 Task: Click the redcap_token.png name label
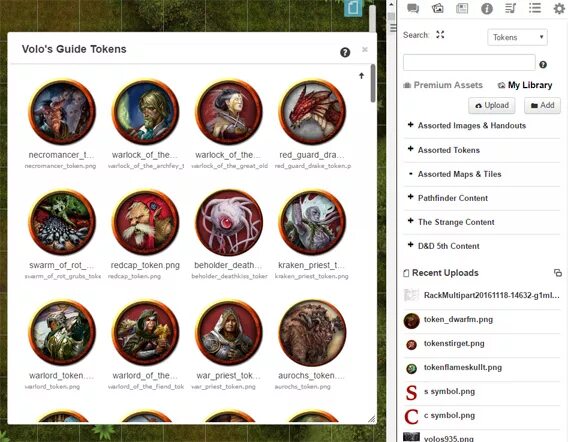click(145, 265)
